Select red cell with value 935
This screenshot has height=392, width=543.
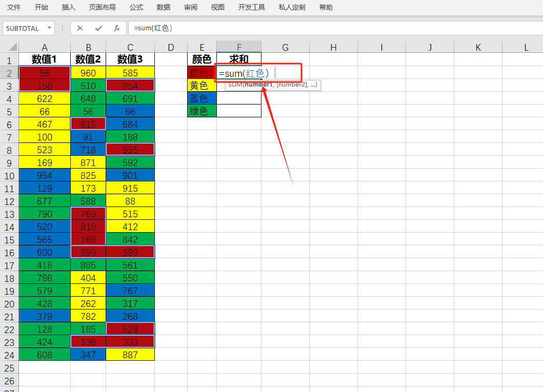130,150
